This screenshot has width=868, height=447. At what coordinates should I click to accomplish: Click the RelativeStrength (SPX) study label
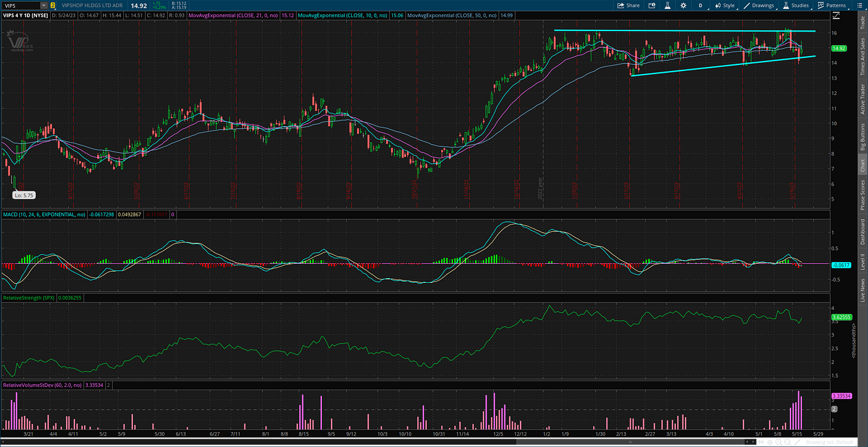tap(29, 297)
